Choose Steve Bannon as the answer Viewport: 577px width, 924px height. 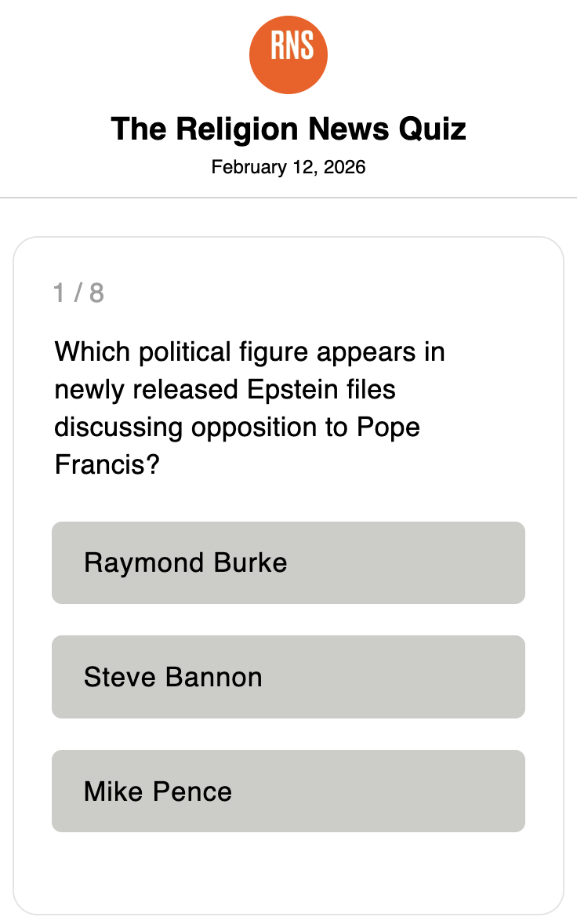point(288,676)
